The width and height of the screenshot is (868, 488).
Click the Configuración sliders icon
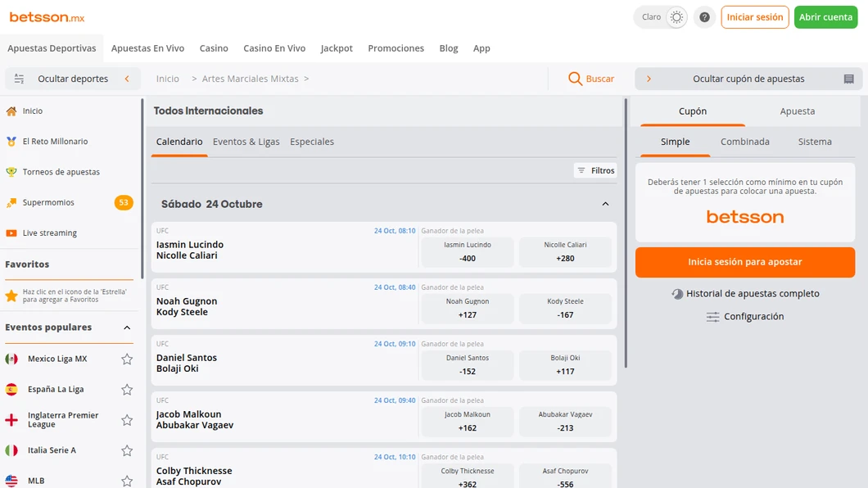coord(712,317)
